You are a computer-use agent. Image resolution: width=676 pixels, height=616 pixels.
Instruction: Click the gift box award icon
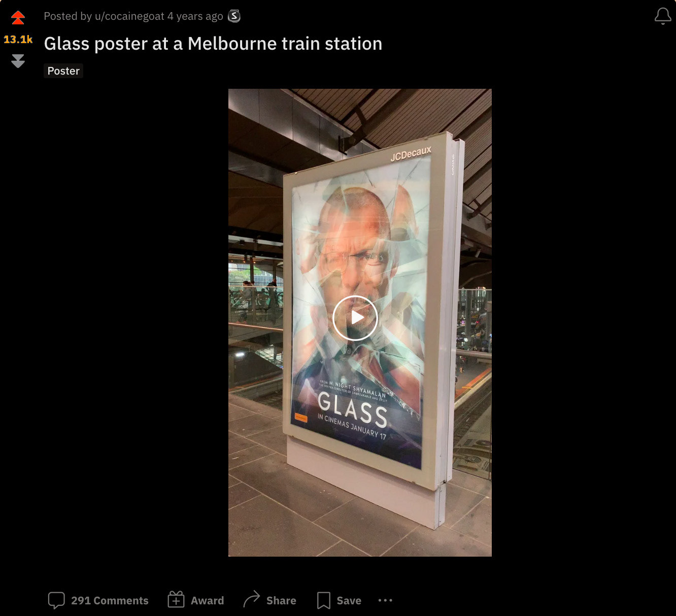[176, 600]
